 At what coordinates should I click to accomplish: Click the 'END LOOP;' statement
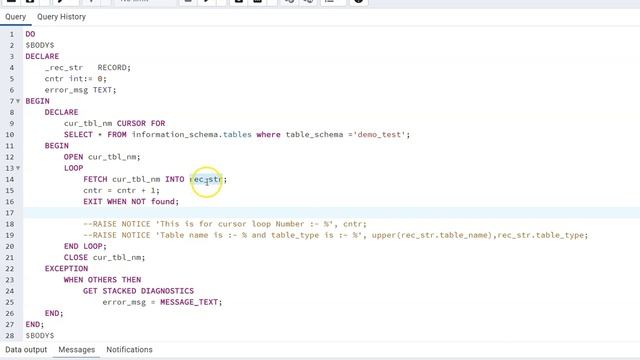pyautogui.click(x=85, y=247)
